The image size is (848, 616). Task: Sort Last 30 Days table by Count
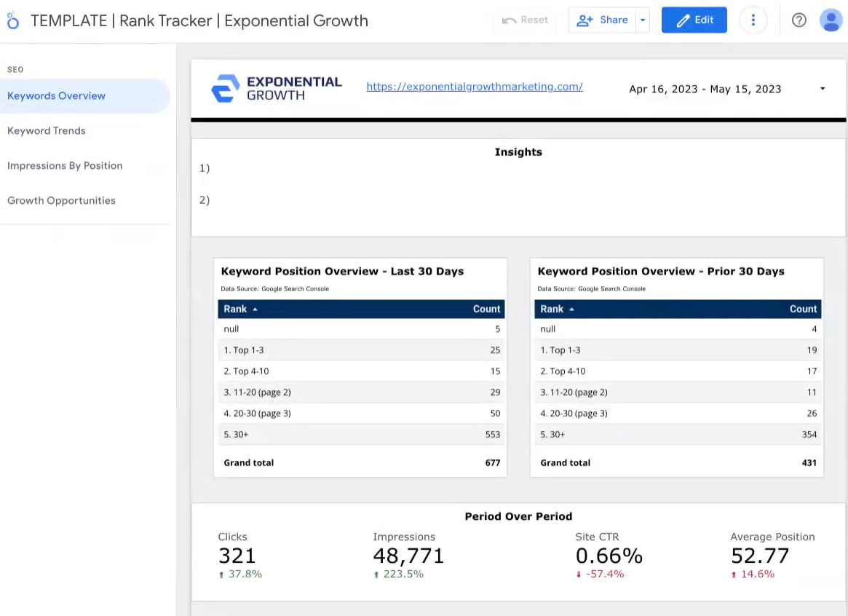point(486,309)
